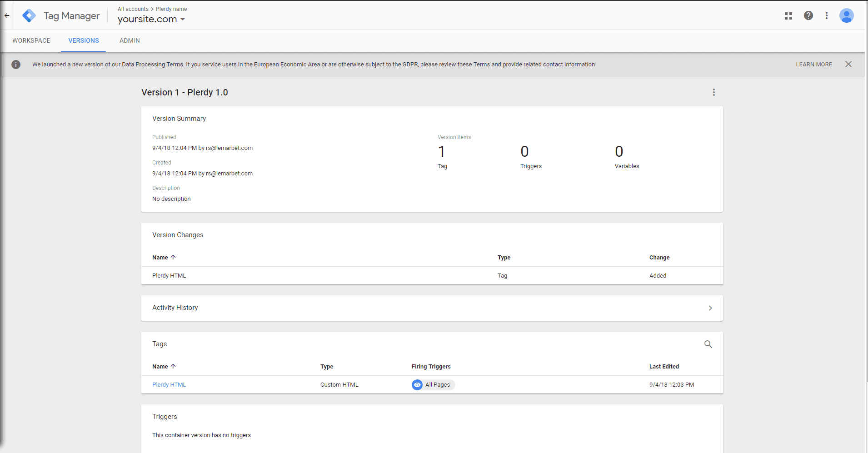Screen dimensions: 868x453
Task: Click the Published date and author line
Action: pyautogui.click(x=202, y=148)
